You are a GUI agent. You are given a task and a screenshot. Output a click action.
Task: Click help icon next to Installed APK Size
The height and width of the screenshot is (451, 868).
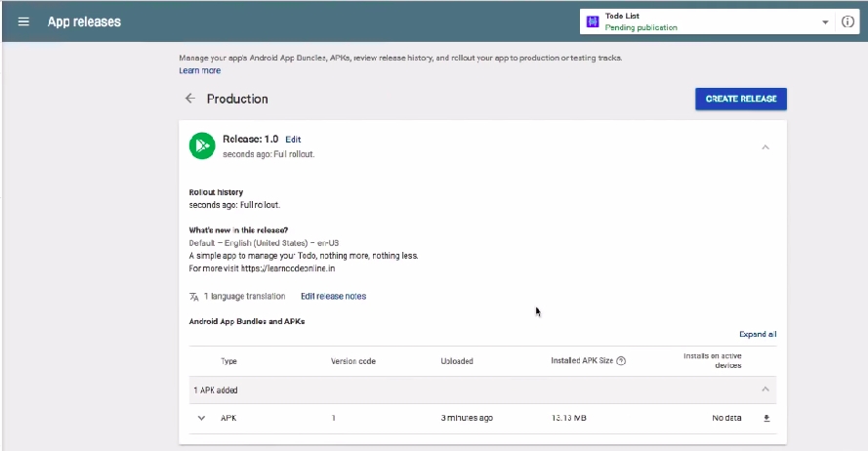pyautogui.click(x=621, y=361)
